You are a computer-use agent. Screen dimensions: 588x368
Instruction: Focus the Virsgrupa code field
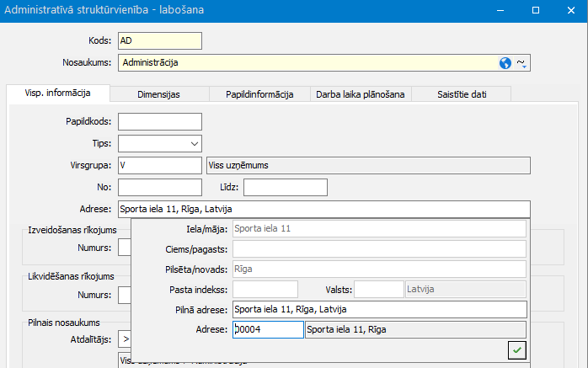tap(160, 165)
